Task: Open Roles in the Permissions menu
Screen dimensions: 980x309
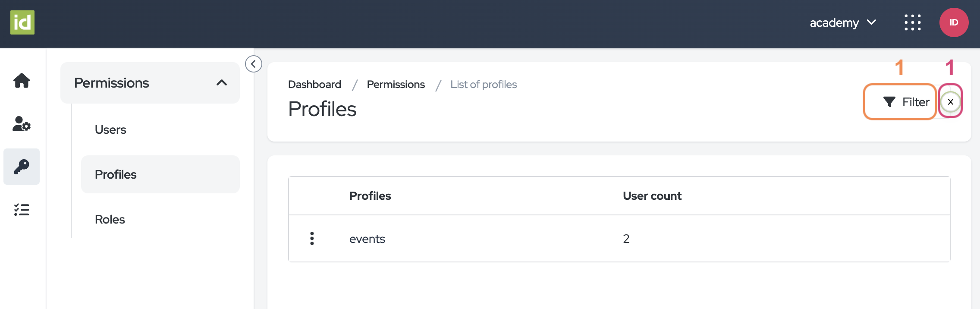Action: pyautogui.click(x=110, y=219)
